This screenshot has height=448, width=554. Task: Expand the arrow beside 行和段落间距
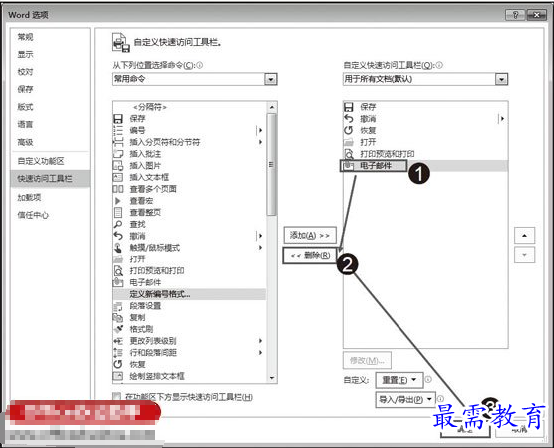[x=260, y=353]
